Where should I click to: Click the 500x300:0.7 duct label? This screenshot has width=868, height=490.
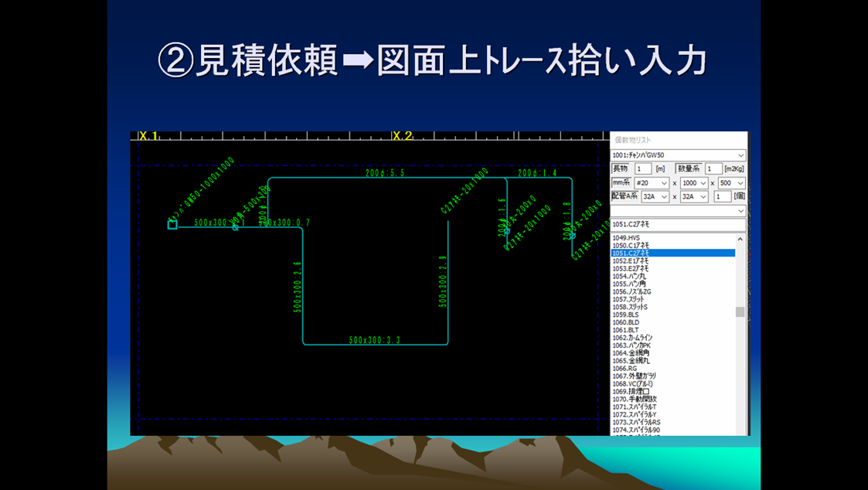[285, 223]
